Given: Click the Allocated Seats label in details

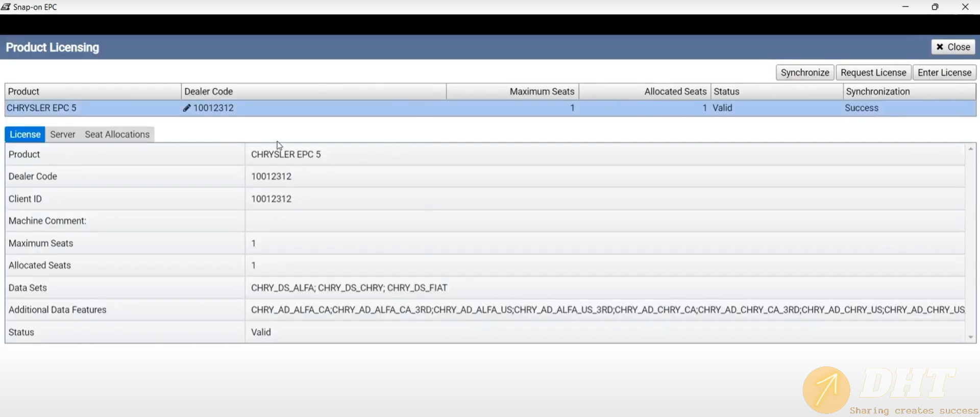Looking at the screenshot, I should pyautogui.click(x=40, y=265).
